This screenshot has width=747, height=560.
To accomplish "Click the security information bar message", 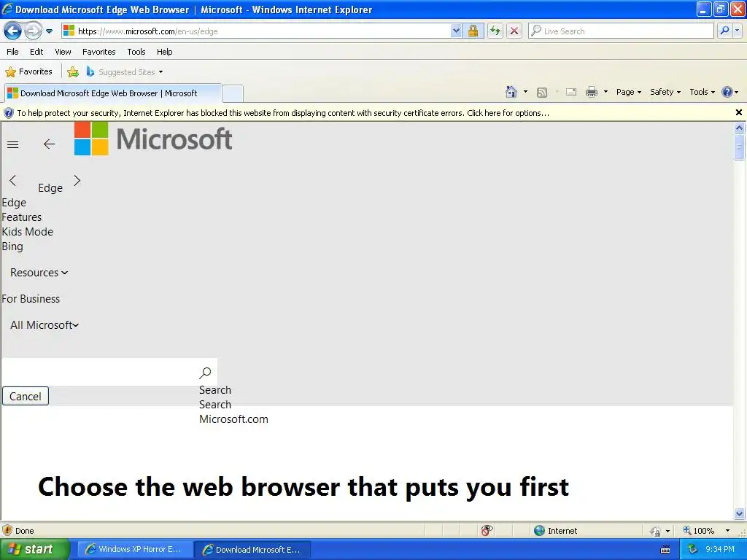I will (x=283, y=113).
